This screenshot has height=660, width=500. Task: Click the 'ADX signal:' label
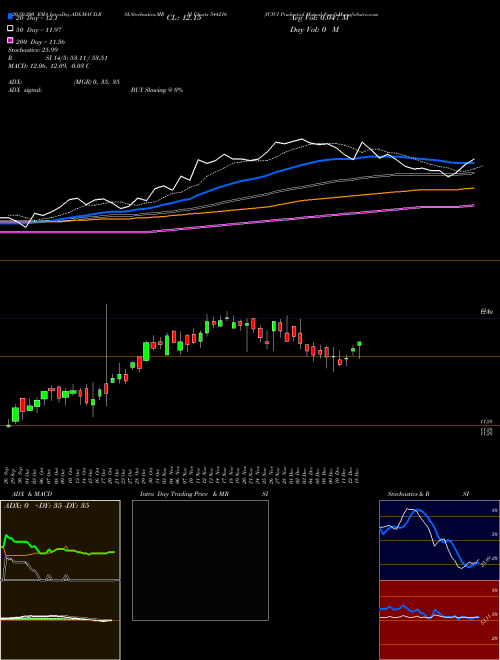click(25, 90)
